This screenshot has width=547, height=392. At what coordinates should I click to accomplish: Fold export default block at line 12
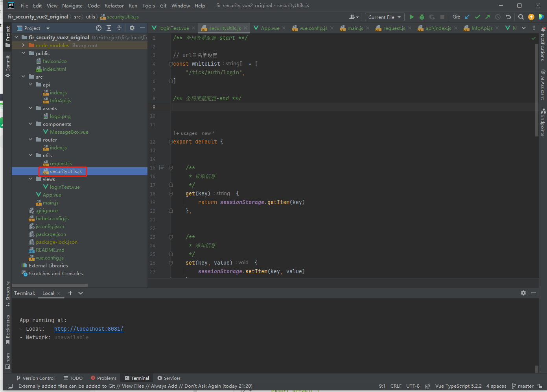[x=171, y=142]
